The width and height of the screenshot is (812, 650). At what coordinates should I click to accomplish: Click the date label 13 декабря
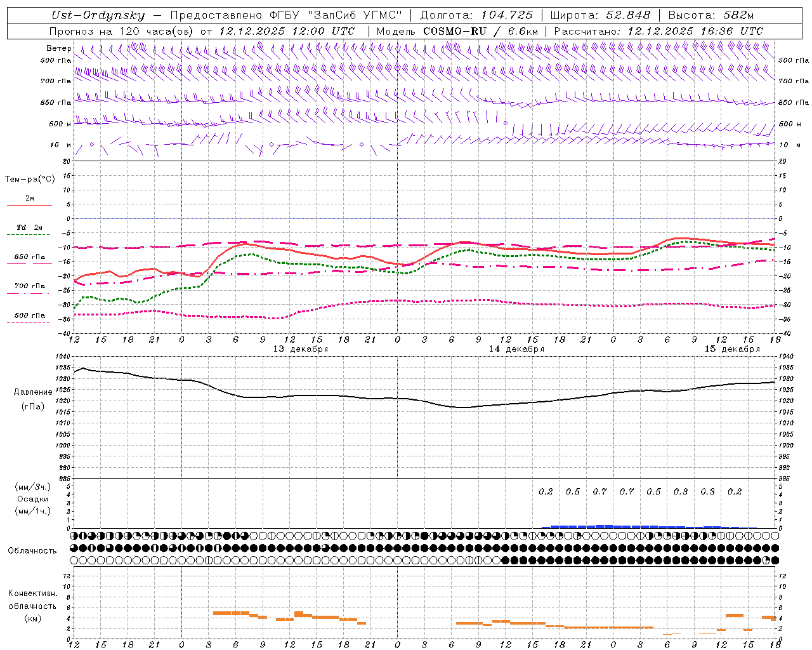click(301, 349)
